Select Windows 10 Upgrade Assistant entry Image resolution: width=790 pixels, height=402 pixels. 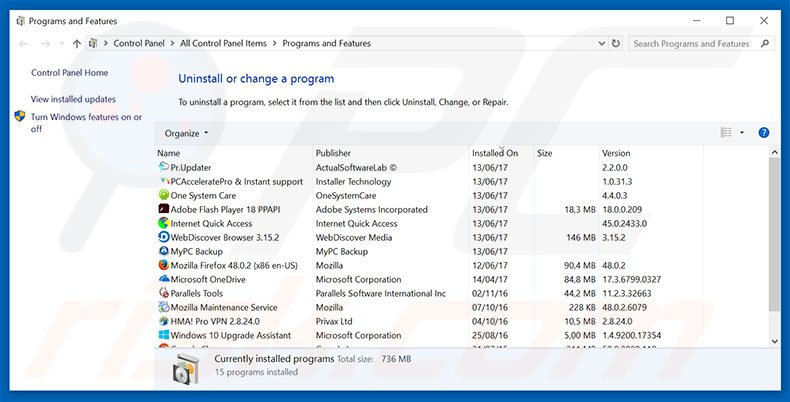(x=231, y=336)
